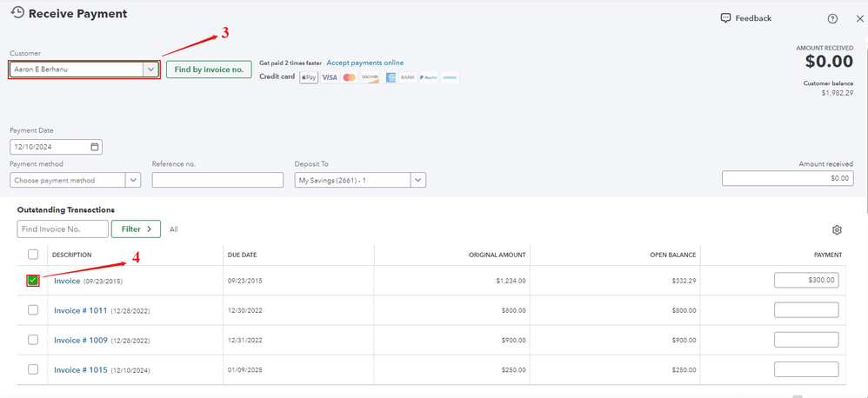Click the DUE DATE column header

(243, 255)
